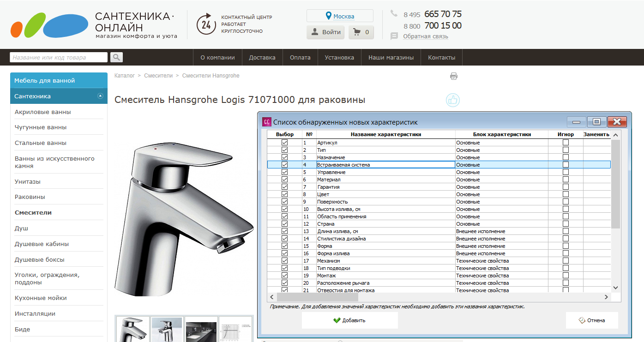The image size is (644, 342).
Task: Open Раковины in the sidebar
Action: 30,197
